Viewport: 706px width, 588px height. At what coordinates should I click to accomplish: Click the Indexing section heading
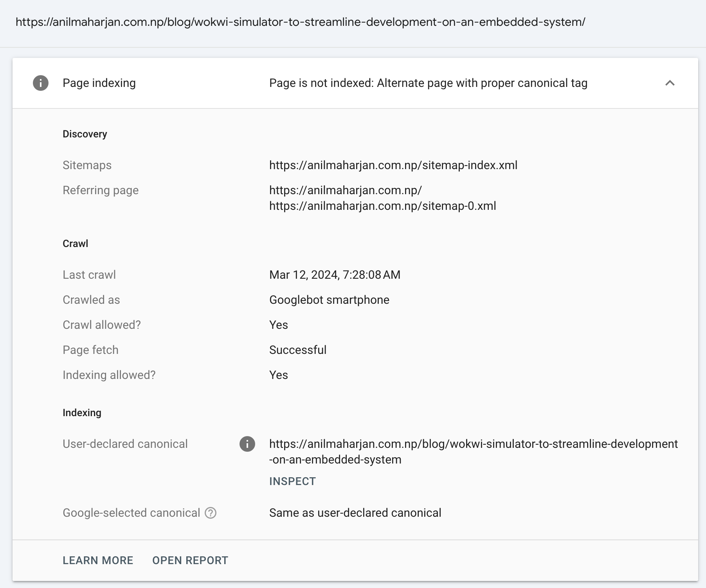click(x=82, y=413)
